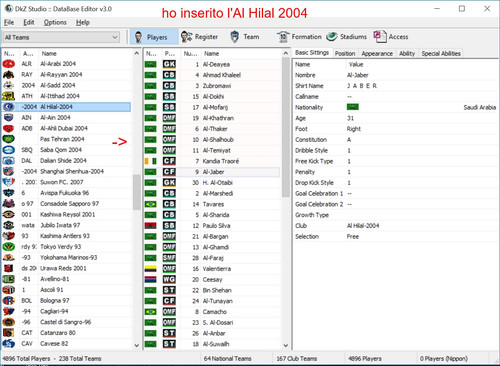This screenshot has width=500, height=366.
Task: Open the Players section in toolbar
Action: click(x=154, y=37)
